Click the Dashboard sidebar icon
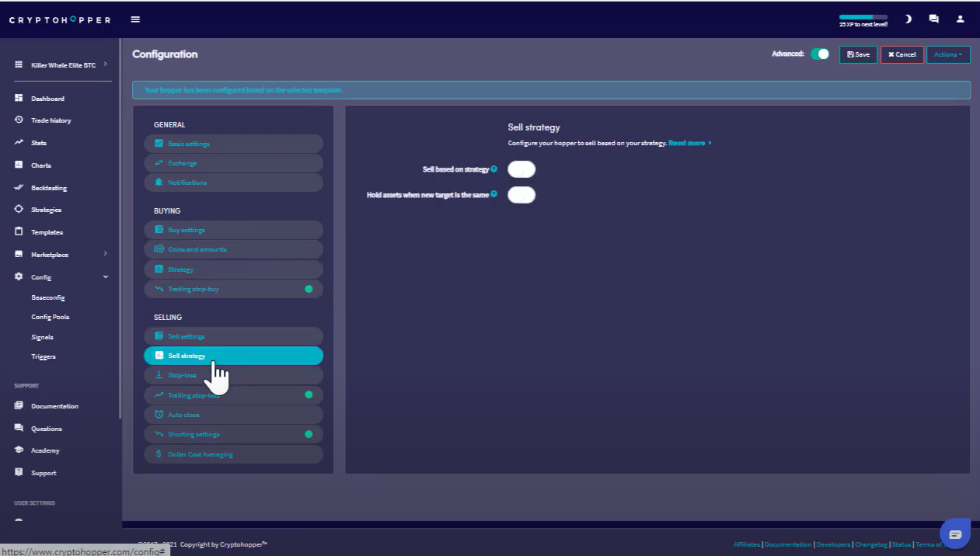The height and width of the screenshot is (556, 980). coord(19,99)
